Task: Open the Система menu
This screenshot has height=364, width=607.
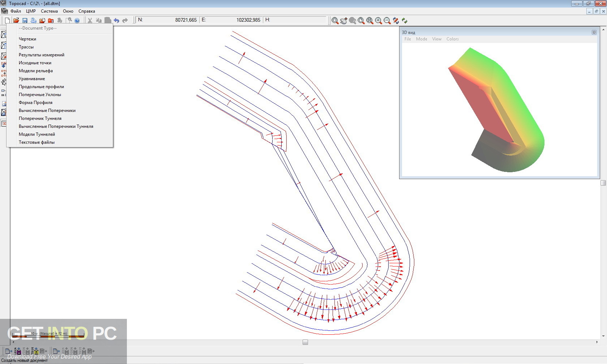Action: click(x=49, y=11)
